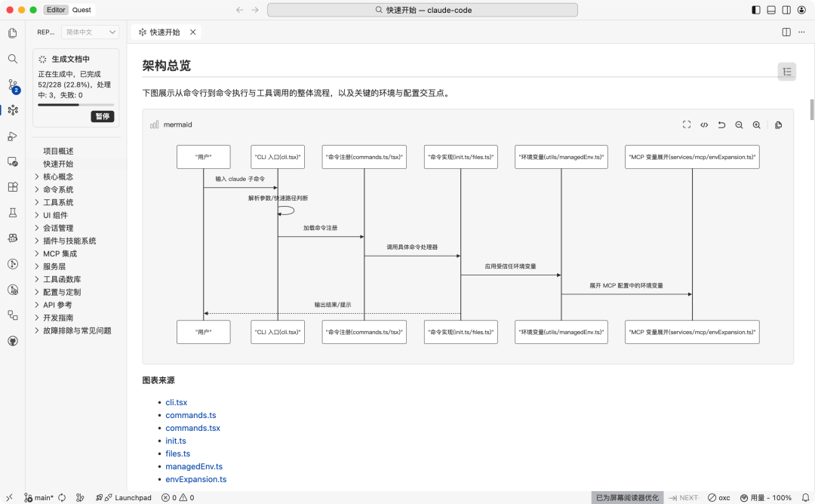View the mermaid diagram source code
Image resolution: width=815 pixels, height=504 pixels.
(704, 124)
